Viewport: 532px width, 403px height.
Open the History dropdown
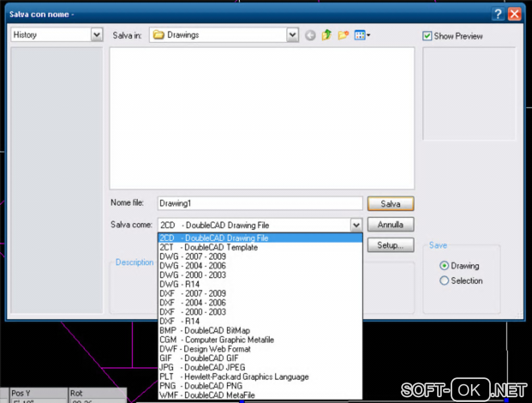tap(96, 34)
